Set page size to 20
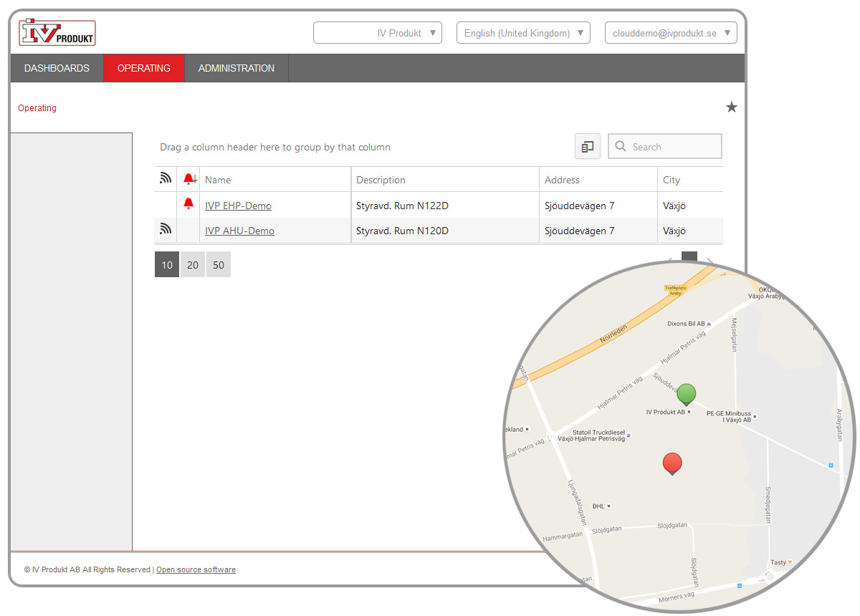Screen dimensions: 860x616 click(193, 265)
